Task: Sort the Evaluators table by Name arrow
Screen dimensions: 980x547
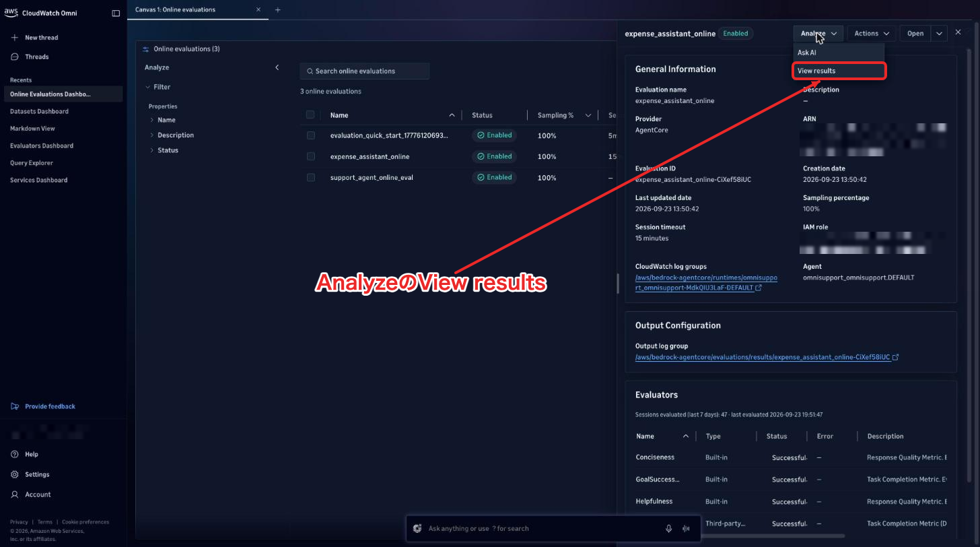Action: pos(686,436)
